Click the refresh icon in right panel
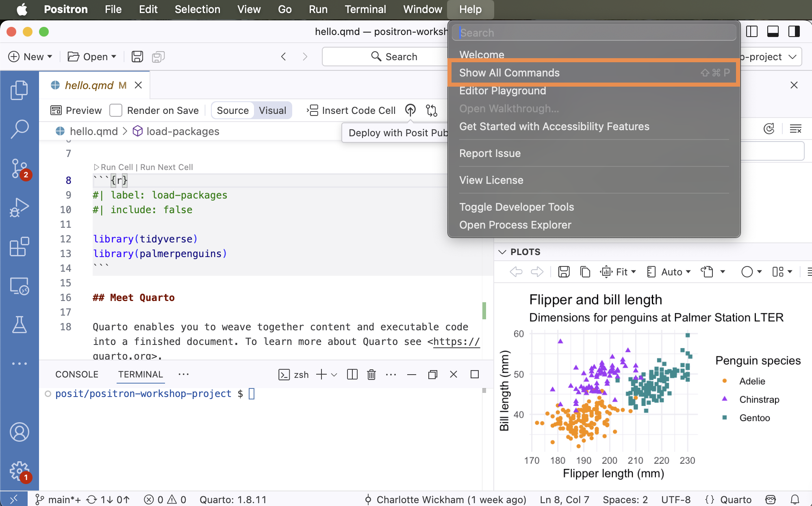Viewport: 812px width, 506px height. click(769, 129)
